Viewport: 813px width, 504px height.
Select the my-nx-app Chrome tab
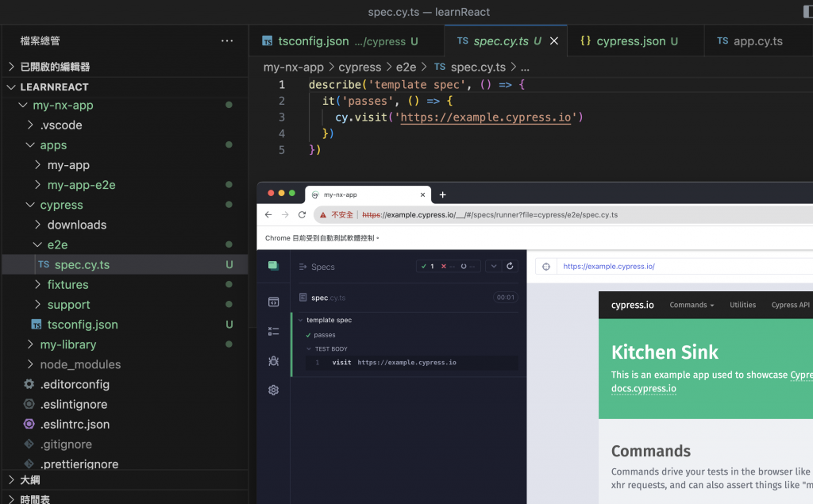click(368, 195)
